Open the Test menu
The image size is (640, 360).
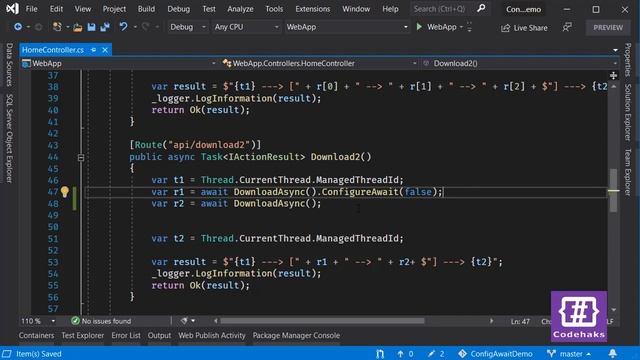[209, 9]
